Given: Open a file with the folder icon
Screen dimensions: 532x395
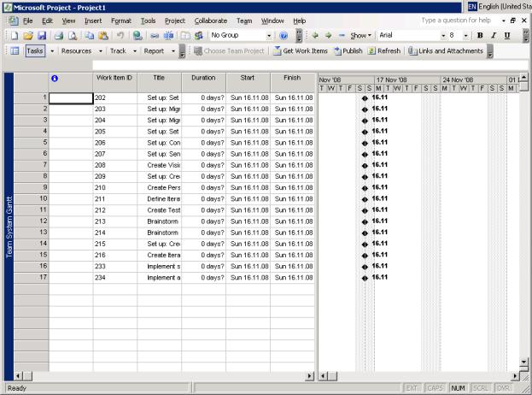Looking at the screenshot, I should click(x=28, y=35).
